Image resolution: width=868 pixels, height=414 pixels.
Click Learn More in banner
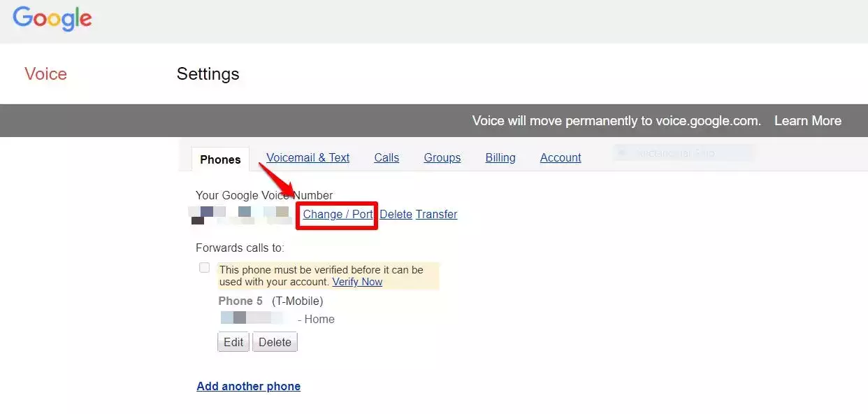point(808,121)
